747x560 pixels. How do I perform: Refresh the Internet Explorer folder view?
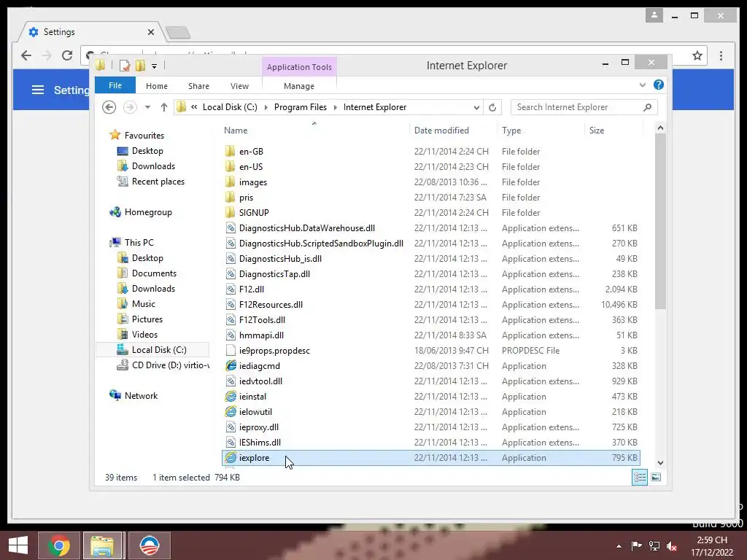(492, 108)
